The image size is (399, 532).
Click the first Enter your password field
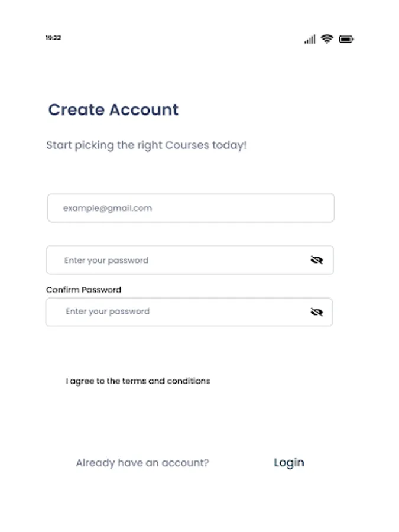(x=177, y=260)
